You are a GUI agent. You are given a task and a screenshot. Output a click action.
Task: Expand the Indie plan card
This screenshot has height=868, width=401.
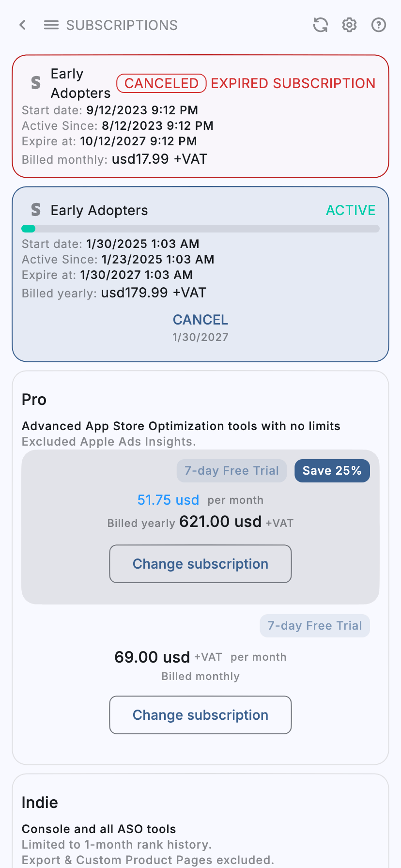40,802
